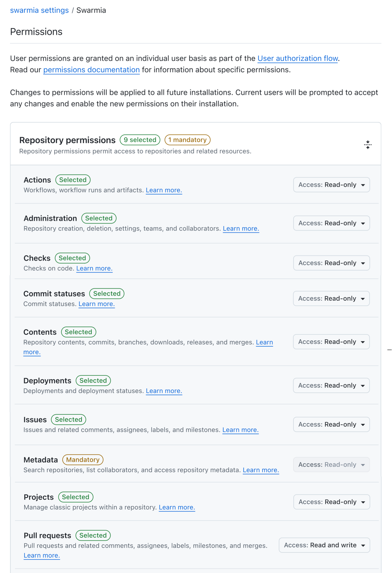Open the Projects access dropdown
Image resolution: width=392 pixels, height=573 pixels.
coord(331,502)
